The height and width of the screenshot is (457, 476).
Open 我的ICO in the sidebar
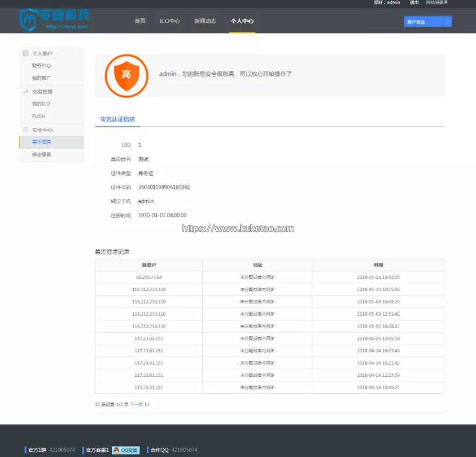click(x=41, y=104)
